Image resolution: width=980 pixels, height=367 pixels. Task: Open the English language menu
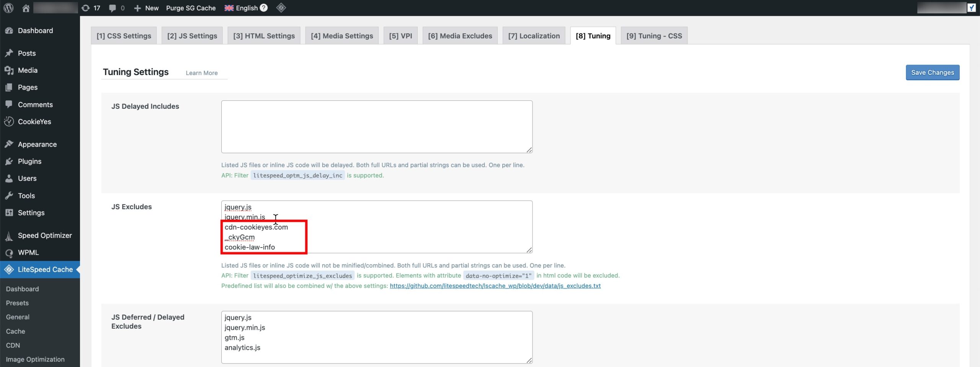[247, 8]
